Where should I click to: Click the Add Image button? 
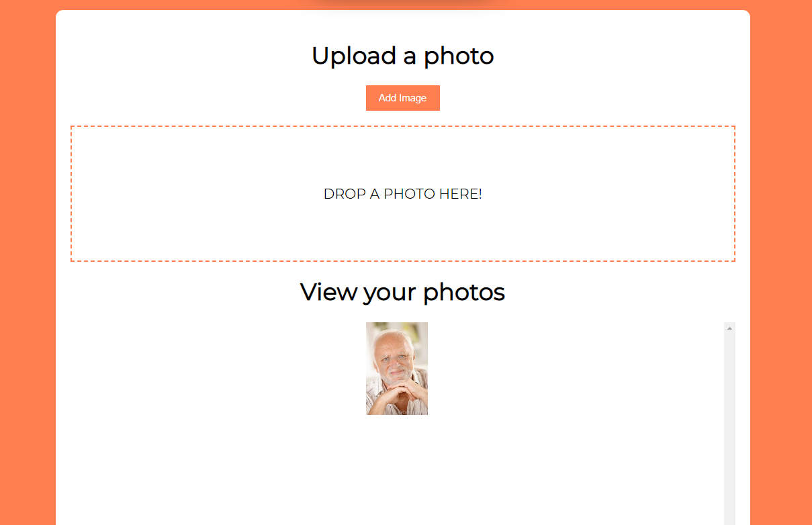pyautogui.click(x=403, y=98)
